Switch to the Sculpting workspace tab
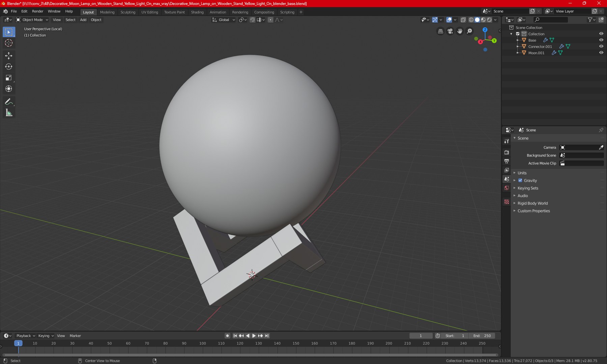607x364 pixels. [128, 12]
